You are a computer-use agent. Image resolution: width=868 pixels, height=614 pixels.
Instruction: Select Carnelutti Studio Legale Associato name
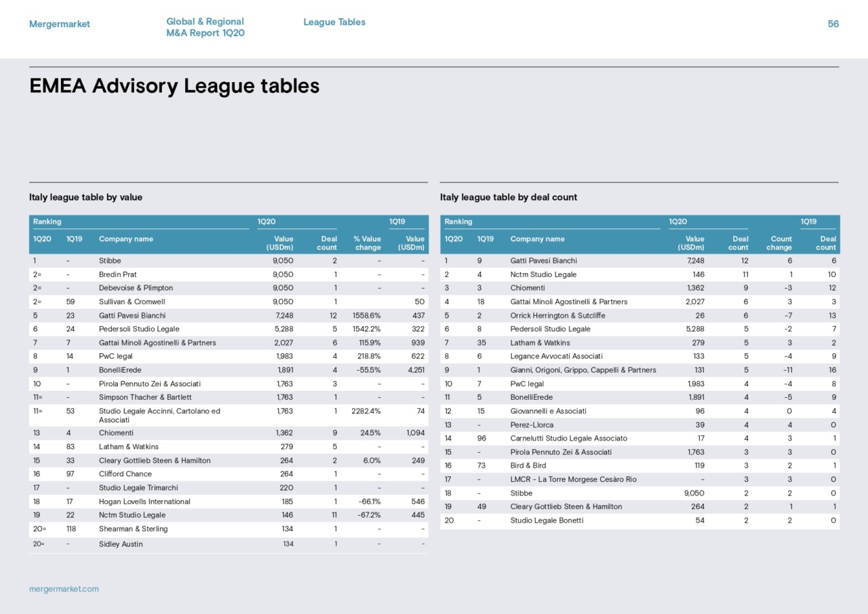click(x=569, y=438)
